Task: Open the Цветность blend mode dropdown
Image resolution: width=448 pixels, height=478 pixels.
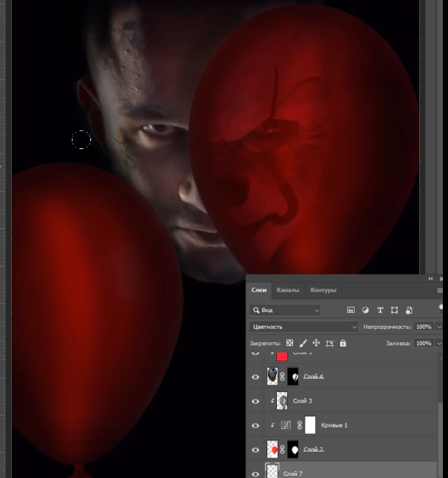Action: pos(303,327)
